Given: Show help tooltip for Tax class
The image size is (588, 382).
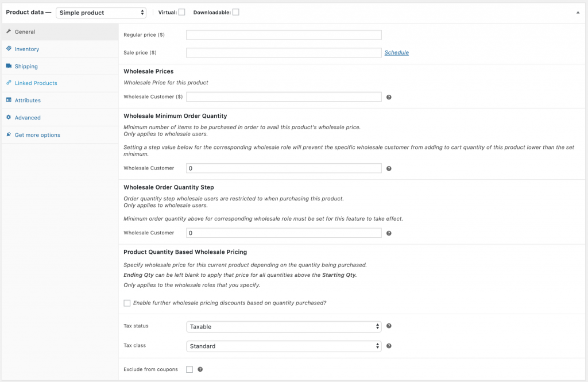Looking at the screenshot, I should point(389,346).
